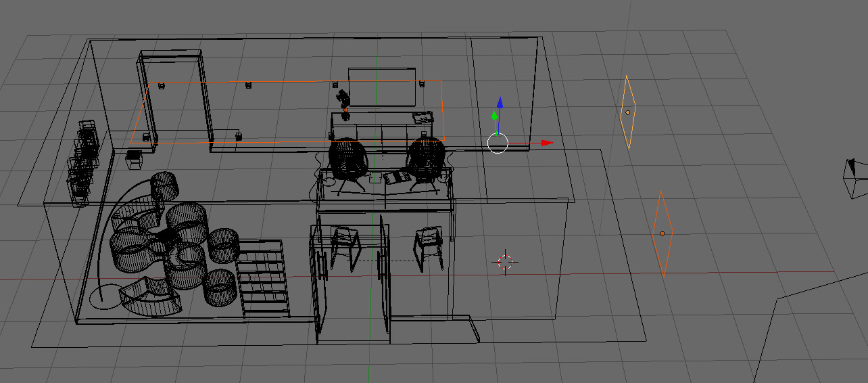The image size is (868, 383).
Task: Select the lower orange diamond lamp object
Action: (x=662, y=233)
